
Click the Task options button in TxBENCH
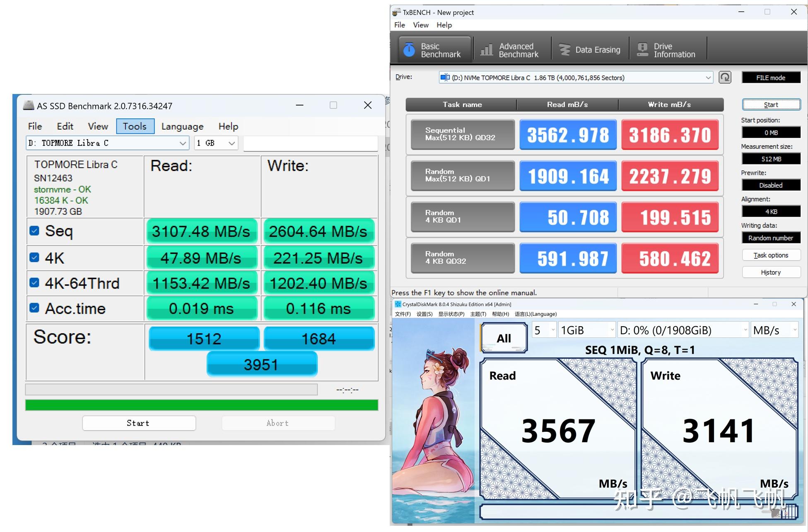[x=769, y=255]
